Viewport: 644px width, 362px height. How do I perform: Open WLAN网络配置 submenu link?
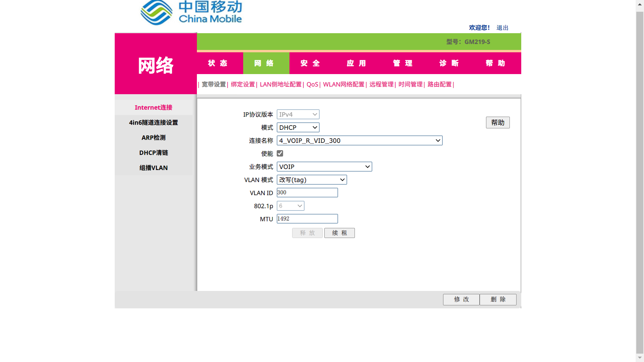(x=343, y=84)
